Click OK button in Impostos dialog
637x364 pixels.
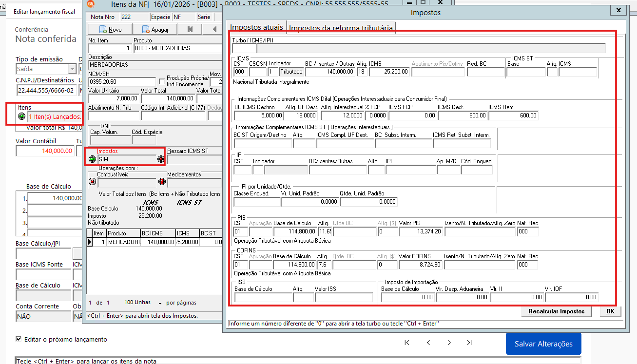point(610,311)
